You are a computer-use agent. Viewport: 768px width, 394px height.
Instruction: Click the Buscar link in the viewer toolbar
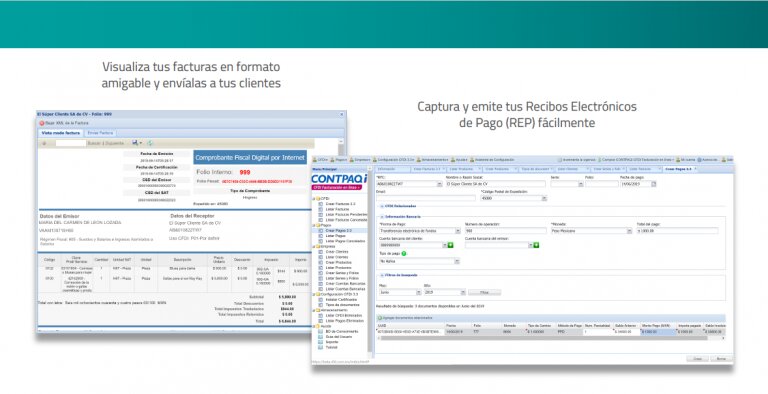[x=94, y=143]
